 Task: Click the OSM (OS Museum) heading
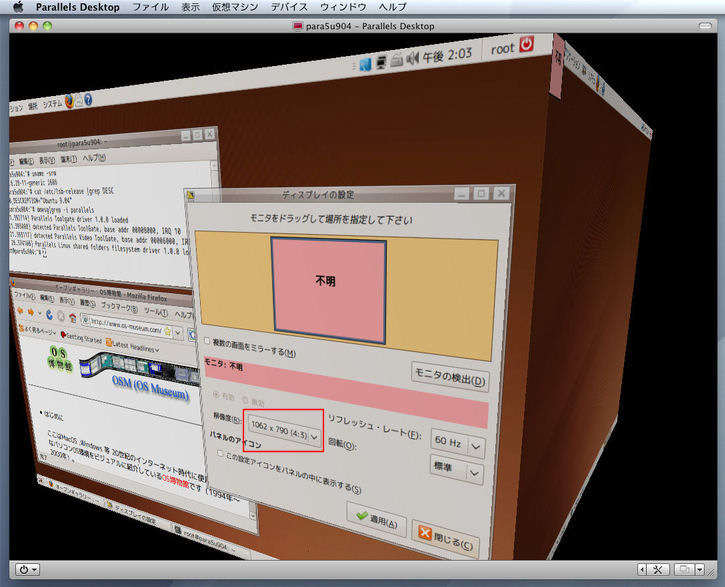tap(150, 388)
